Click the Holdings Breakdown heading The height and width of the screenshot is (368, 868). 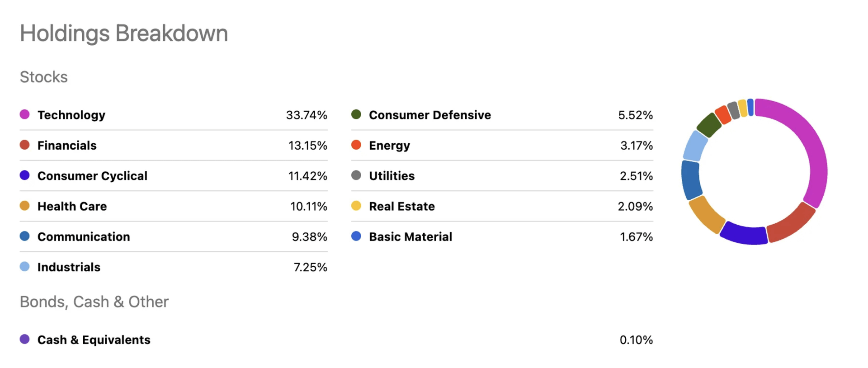(x=124, y=33)
